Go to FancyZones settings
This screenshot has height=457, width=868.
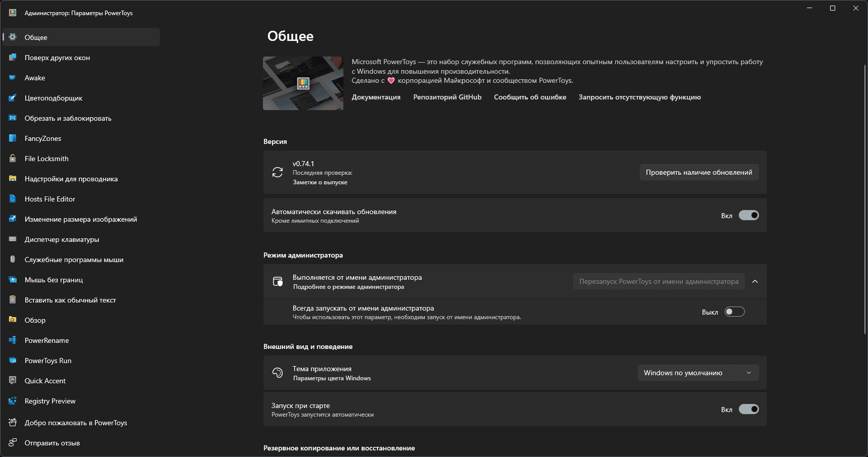(x=81, y=138)
